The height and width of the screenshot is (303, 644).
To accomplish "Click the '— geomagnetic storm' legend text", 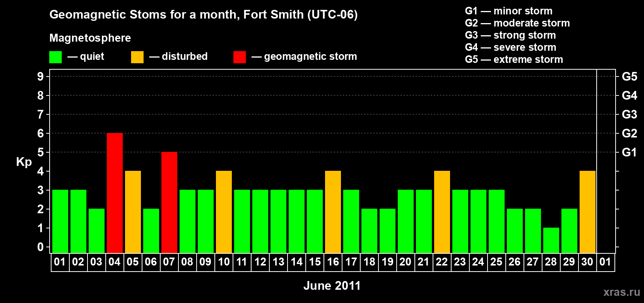I will (x=304, y=57).
